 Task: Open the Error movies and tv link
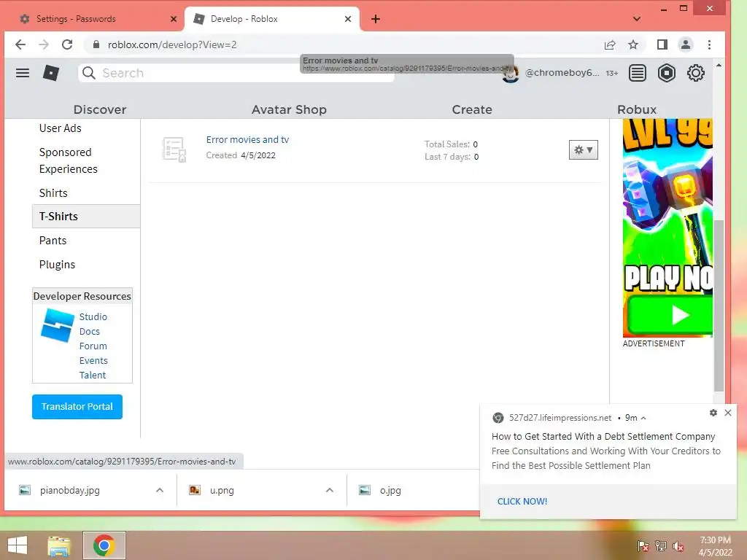pyautogui.click(x=247, y=139)
